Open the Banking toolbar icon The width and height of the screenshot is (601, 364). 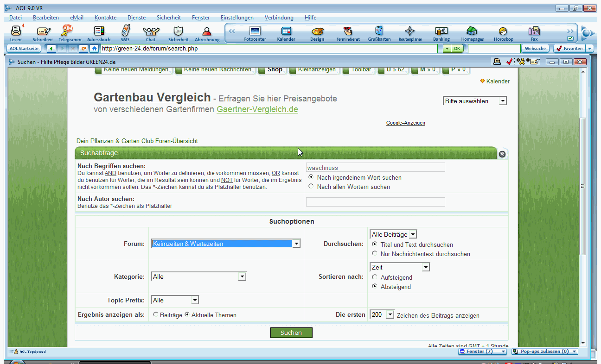tap(441, 31)
